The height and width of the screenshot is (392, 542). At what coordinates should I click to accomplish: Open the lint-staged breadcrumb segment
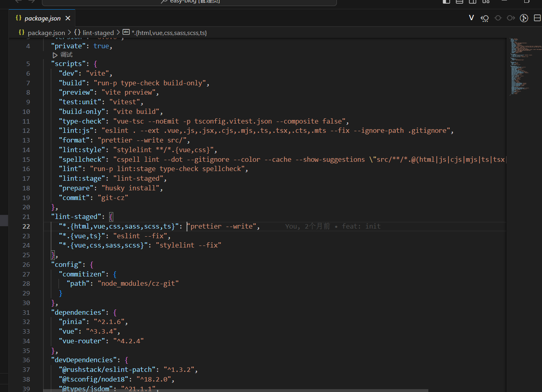pyautogui.click(x=98, y=33)
